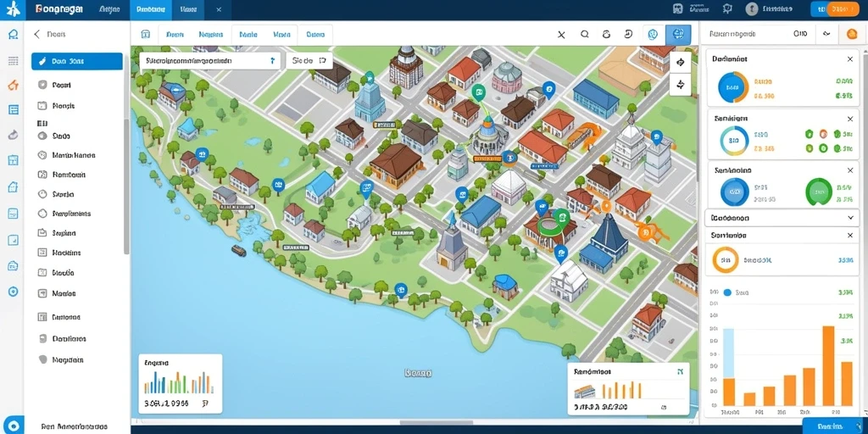Click the round blue button ending the left rail
The height and width of the screenshot is (434, 868).
click(13, 426)
